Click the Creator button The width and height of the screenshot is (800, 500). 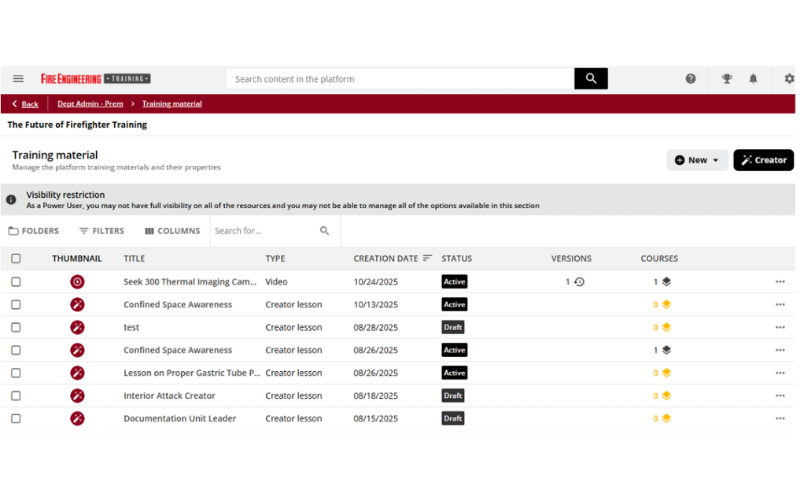(763, 160)
